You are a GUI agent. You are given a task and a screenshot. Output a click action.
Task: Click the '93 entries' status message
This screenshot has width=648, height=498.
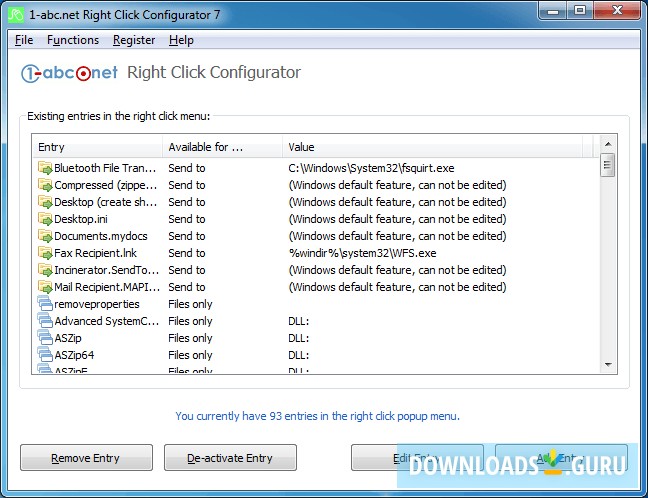[x=317, y=416]
